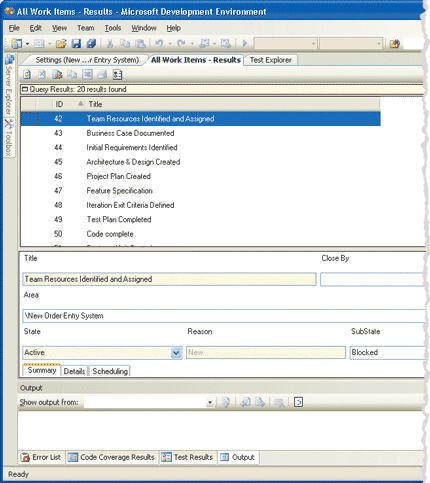The height and width of the screenshot is (483, 430).
Task: Select row 45 Architecture & Design Created
Action: pyautogui.click(x=200, y=162)
